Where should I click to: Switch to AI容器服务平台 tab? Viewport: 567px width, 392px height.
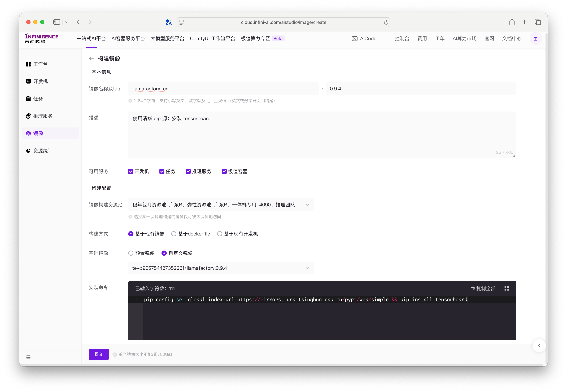coord(128,39)
